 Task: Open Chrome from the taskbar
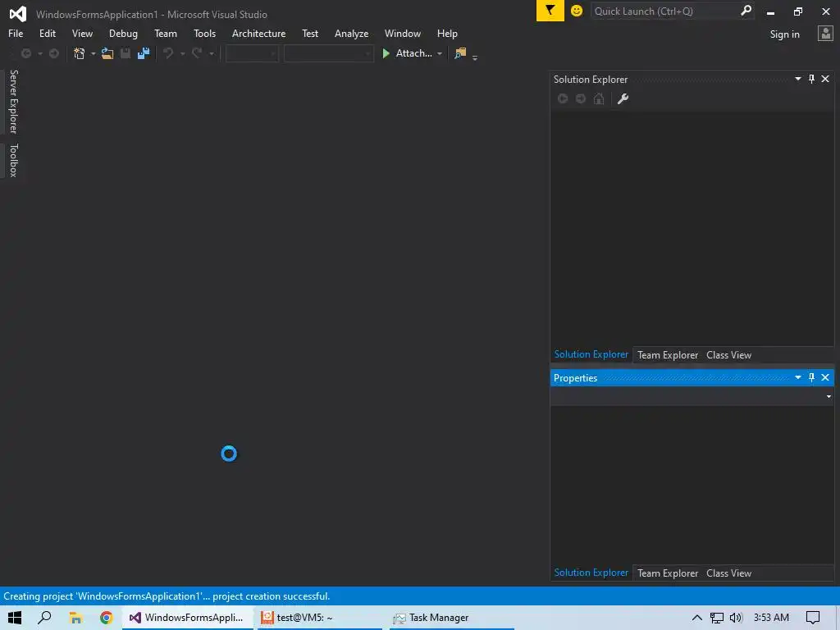click(x=106, y=618)
